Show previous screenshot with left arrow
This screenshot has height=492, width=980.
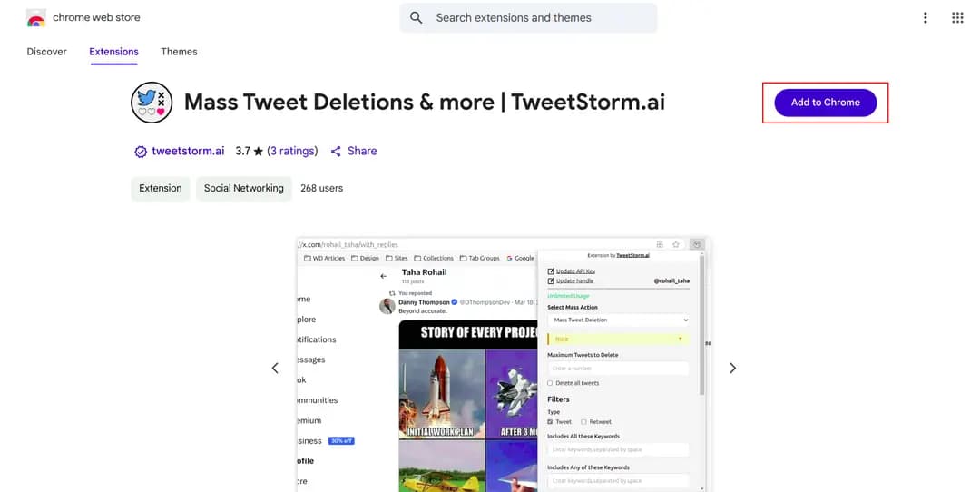(x=275, y=369)
